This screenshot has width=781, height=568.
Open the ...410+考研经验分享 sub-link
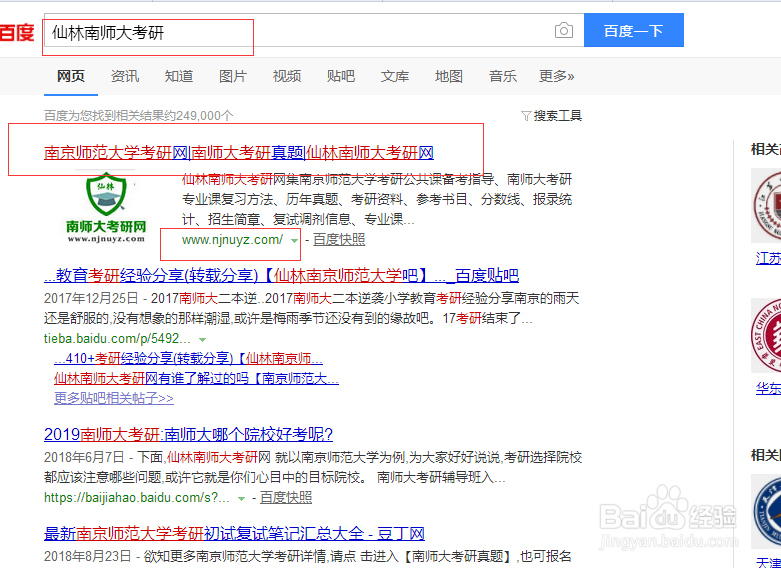coord(188,358)
